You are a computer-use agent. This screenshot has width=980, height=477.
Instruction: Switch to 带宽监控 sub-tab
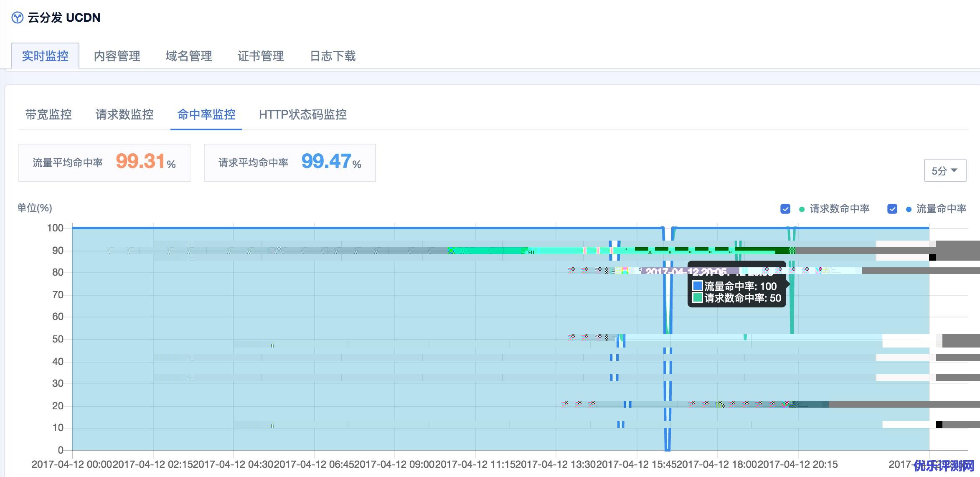tap(48, 114)
